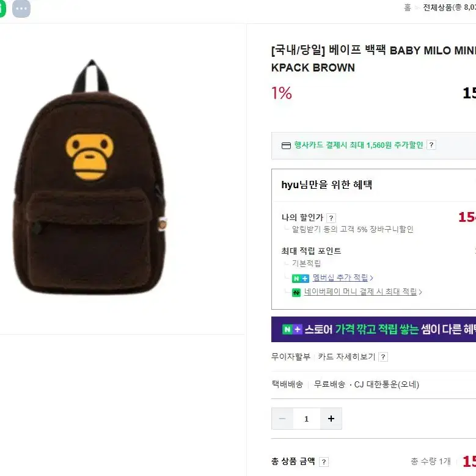The image size is (476, 476).
Task: Click the quantity input field
Action: (x=307, y=419)
